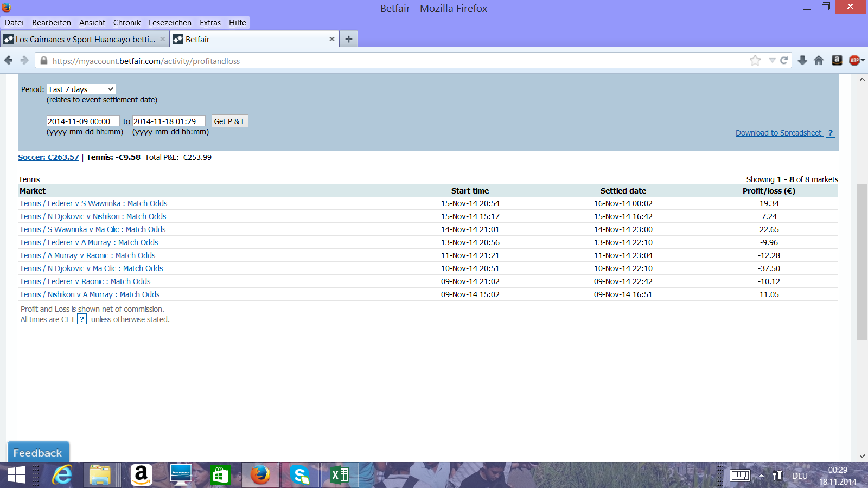Screen dimensions: 868x488
Task: Open the Firefox downloads panel
Action: [x=802, y=61]
